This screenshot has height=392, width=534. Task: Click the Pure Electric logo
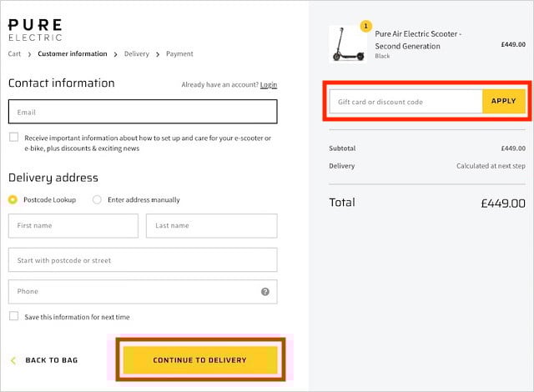[35, 30]
